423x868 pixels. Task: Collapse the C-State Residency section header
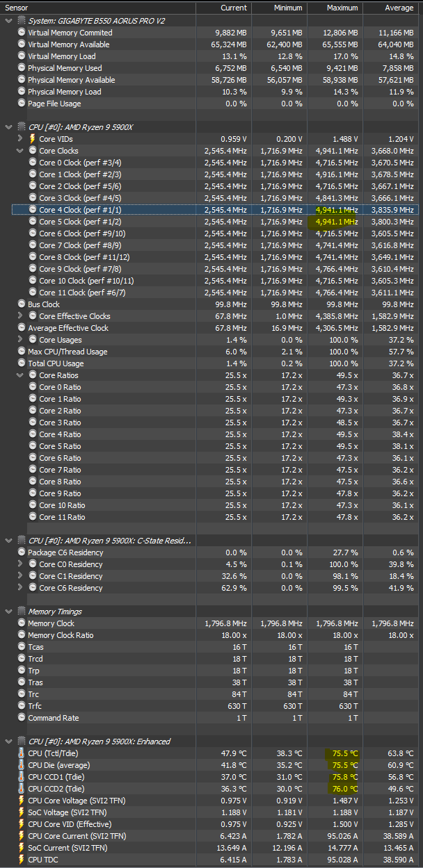[8, 541]
